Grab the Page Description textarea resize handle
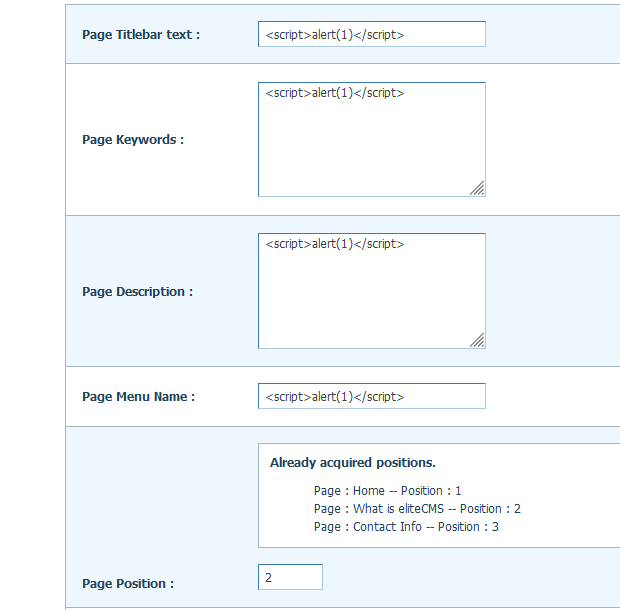The height and width of the screenshot is (610, 620). click(x=477, y=340)
